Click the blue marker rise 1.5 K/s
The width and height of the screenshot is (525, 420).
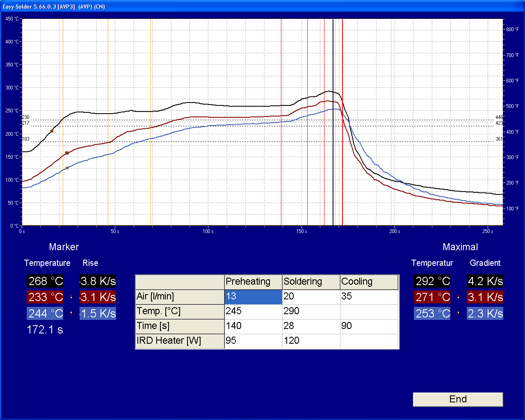pyautogui.click(x=98, y=313)
